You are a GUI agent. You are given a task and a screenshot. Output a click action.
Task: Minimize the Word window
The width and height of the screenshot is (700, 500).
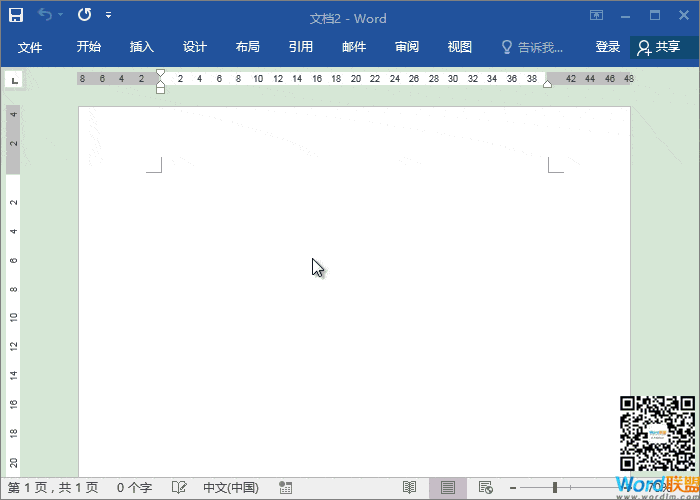tap(625, 16)
